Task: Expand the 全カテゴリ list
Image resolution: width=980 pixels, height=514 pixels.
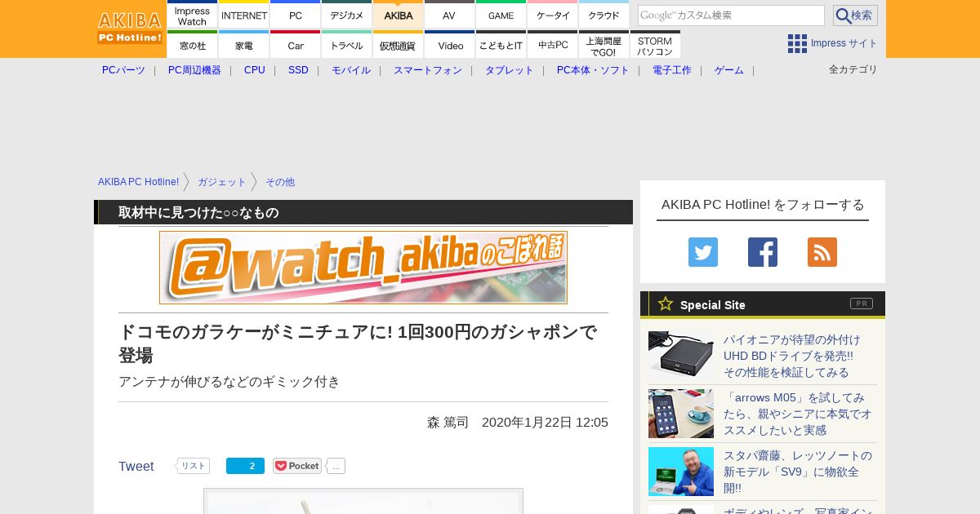Action: tap(853, 69)
